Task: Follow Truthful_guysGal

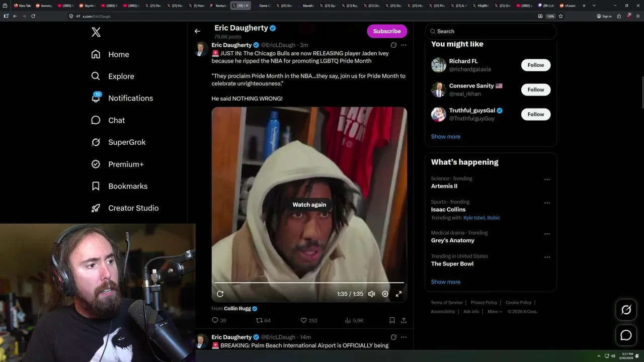Action: (536, 114)
